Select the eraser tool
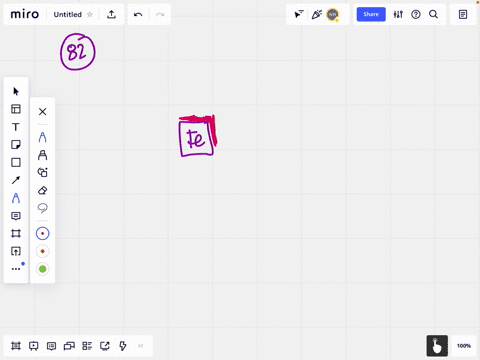480x360 pixels. coord(42,190)
